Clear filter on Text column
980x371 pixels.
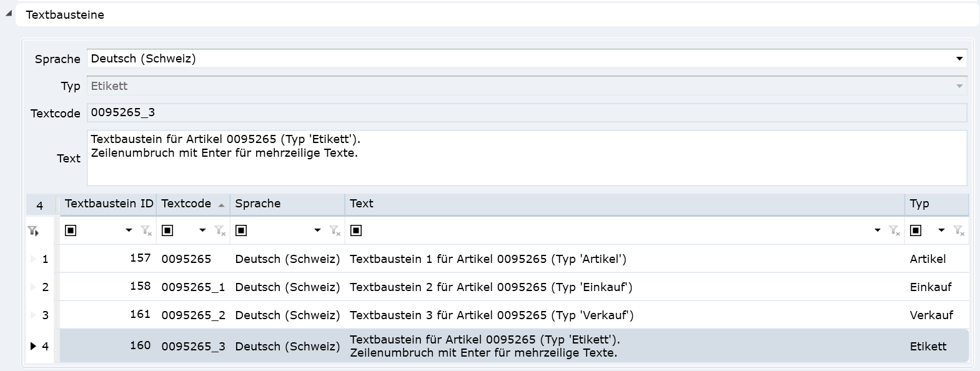point(895,231)
